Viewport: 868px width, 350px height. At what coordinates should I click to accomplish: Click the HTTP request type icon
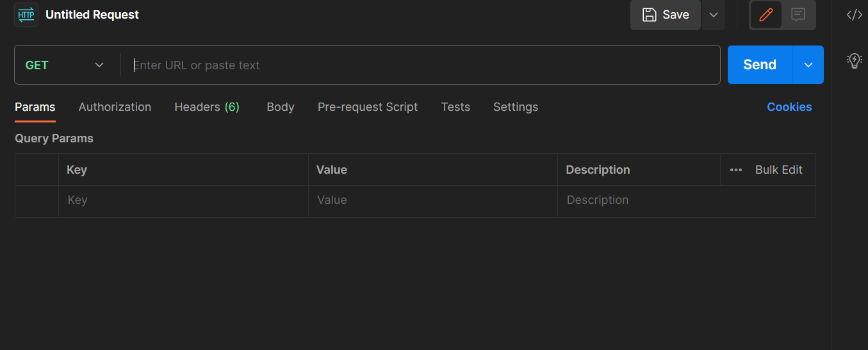click(26, 15)
